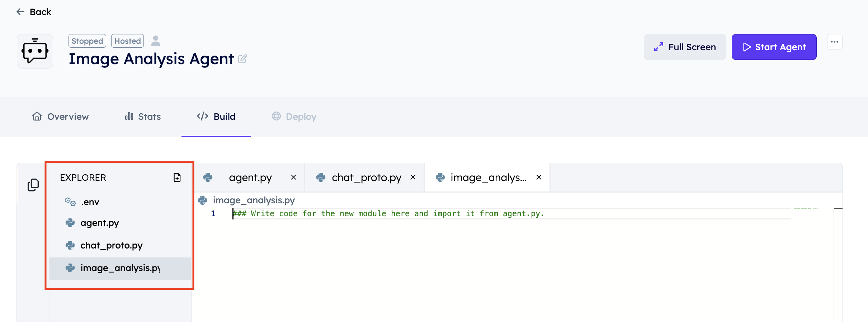The width and height of the screenshot is (868, 322).
Task: Open agent.py in the explorer list
Action: [x=120, y=223]
